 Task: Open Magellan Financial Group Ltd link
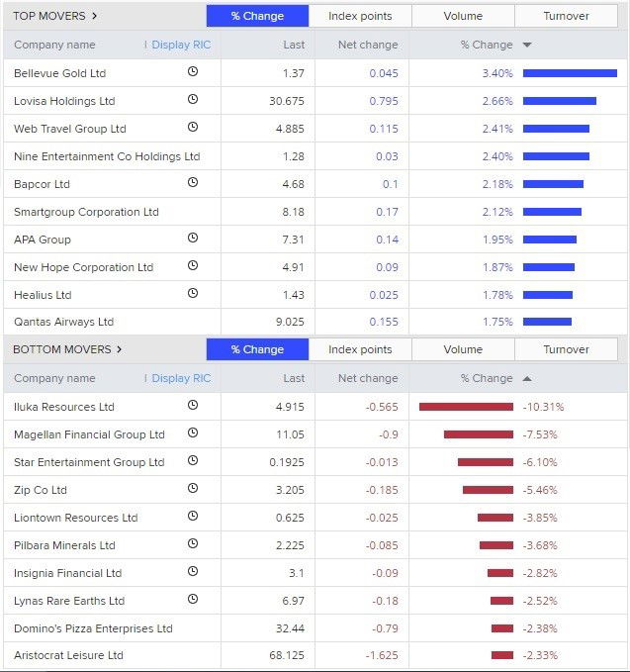[x=89, y=434]
